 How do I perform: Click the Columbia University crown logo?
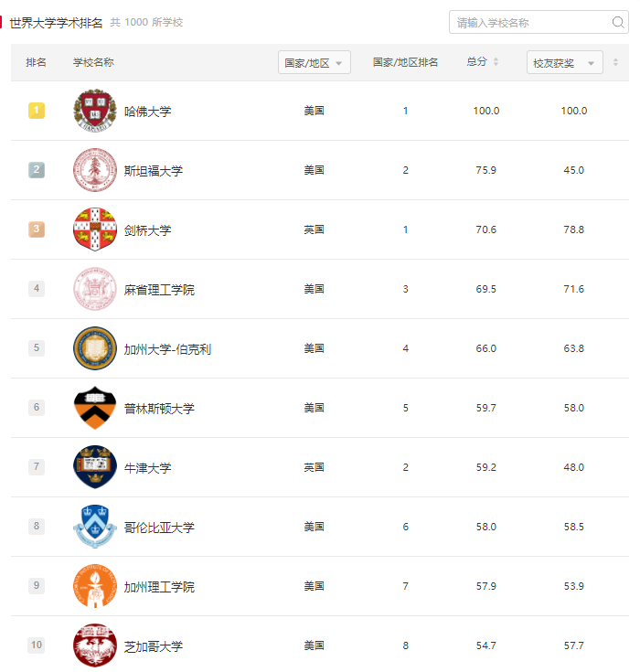(x=95, y=527)
